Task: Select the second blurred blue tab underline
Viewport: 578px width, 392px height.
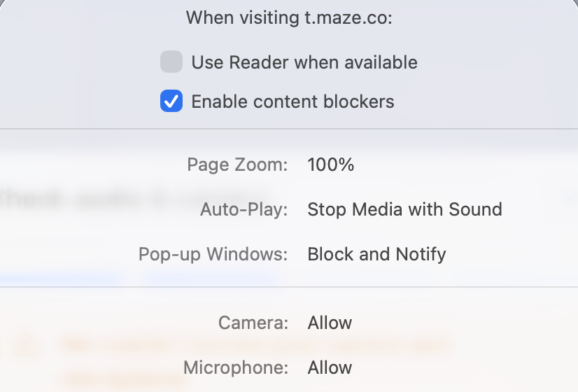Action: tap(210, 279)
